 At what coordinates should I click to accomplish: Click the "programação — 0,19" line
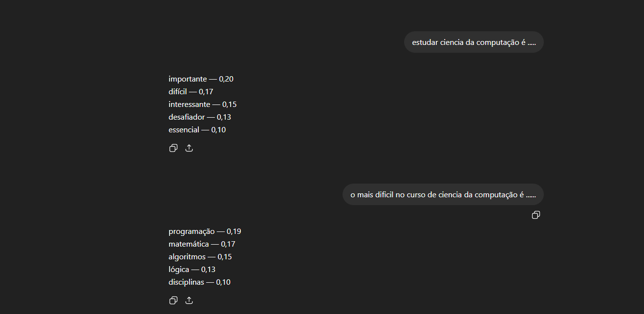pos(205,231)
